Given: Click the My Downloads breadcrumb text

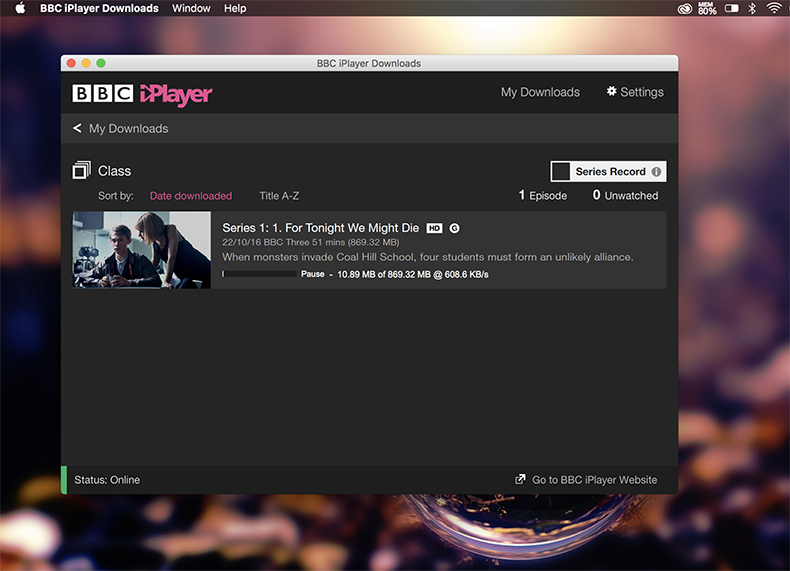Looking at the screenshot, I should [128, 129].
